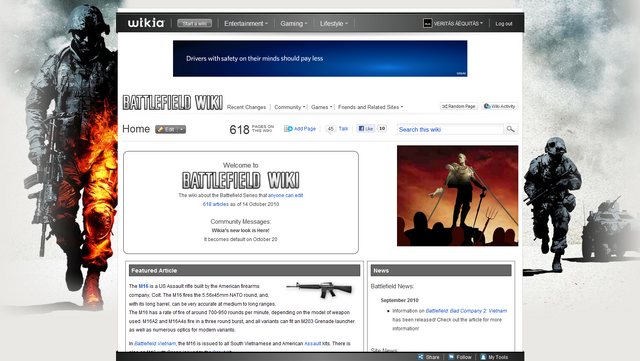
Task: Click the magnifying glass search icon
Action: click(x=511, y=129)
